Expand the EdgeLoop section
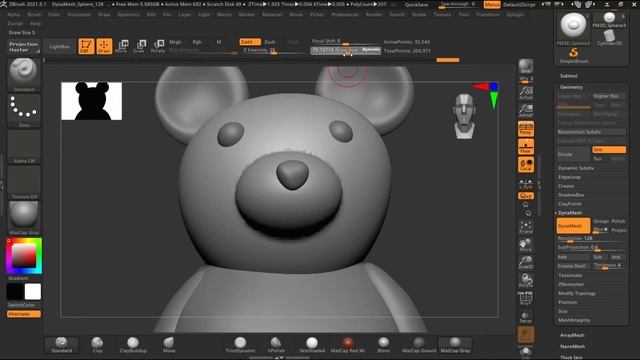The height and width of the screenshot is (360, 640). [x=569, y=177]
